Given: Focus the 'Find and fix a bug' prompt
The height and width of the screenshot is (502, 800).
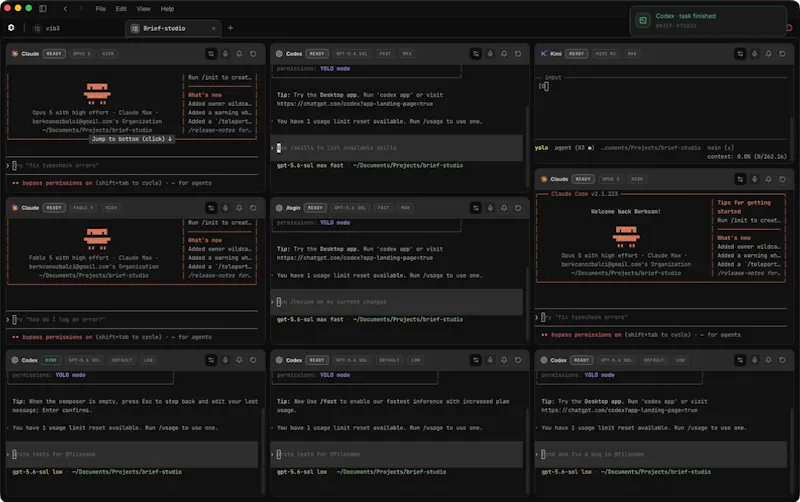Looking at the screenshot, I should [x=661, y=454].
